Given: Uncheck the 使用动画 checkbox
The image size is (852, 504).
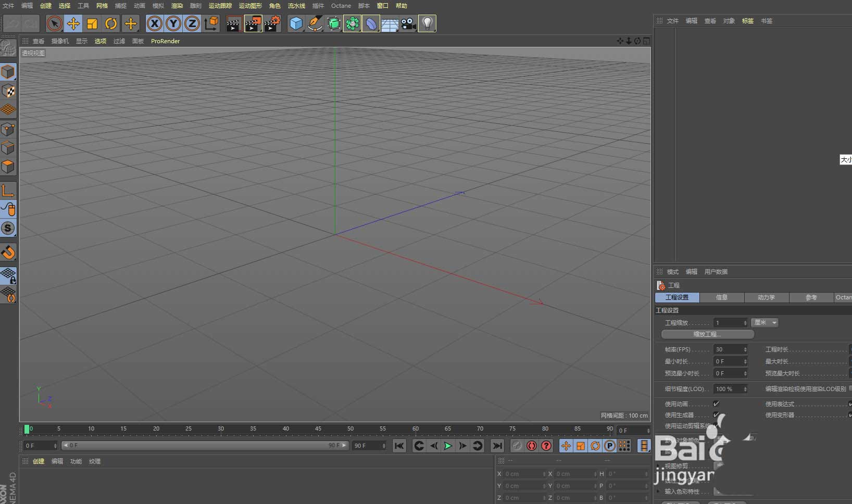Looking at the screenshot, I should tap(716, 404).
